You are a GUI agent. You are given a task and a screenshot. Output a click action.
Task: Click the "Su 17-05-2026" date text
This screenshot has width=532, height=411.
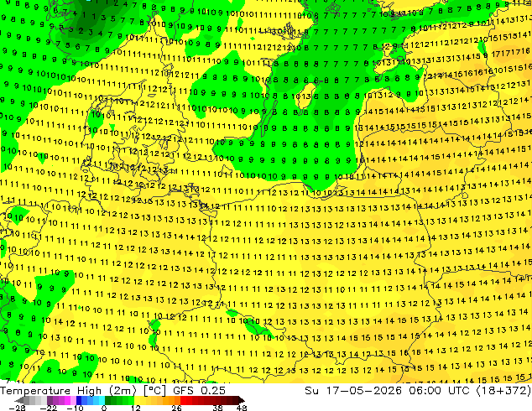[353, 391]
